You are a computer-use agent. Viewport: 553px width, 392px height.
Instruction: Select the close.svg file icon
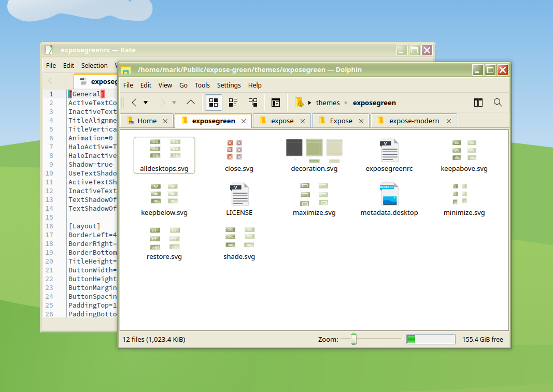click(x=235, y=150)
